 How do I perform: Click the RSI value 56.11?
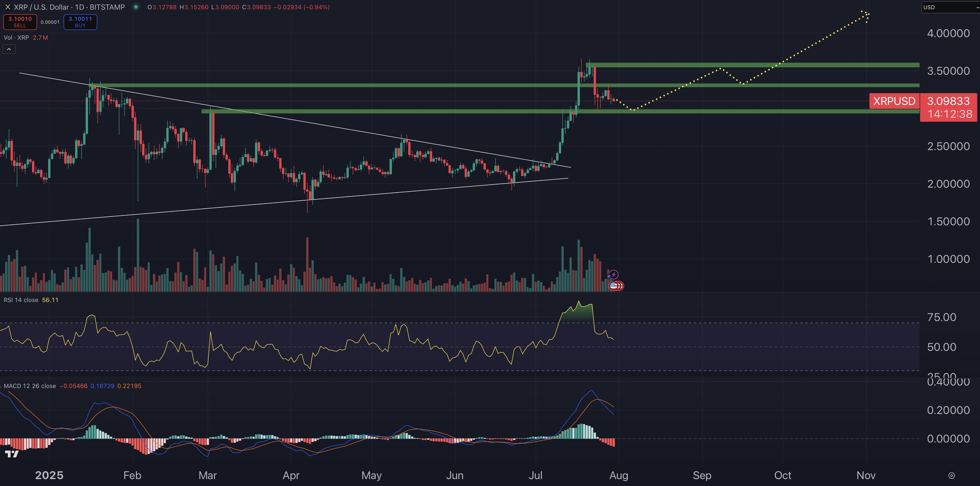(50, 300)
